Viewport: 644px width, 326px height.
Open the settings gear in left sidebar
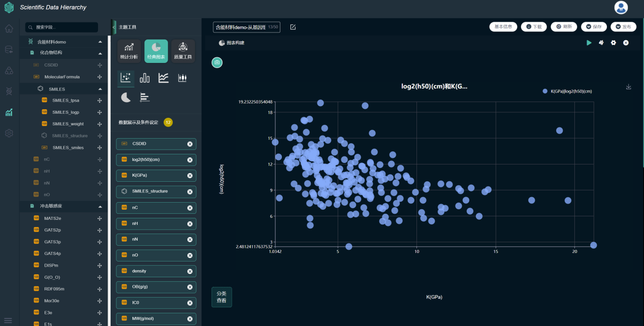click(9, 133)
